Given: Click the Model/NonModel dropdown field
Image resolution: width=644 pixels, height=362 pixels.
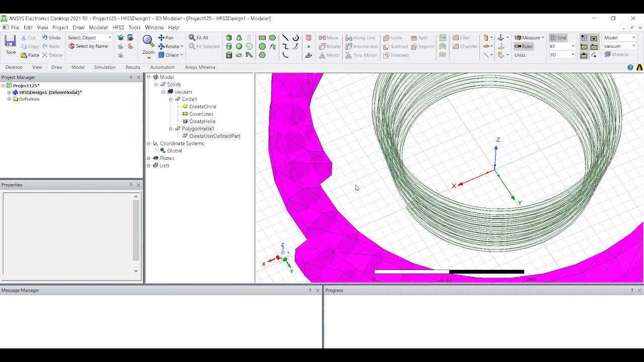Looking at the screenshot, I should click(x=620, y=38).
